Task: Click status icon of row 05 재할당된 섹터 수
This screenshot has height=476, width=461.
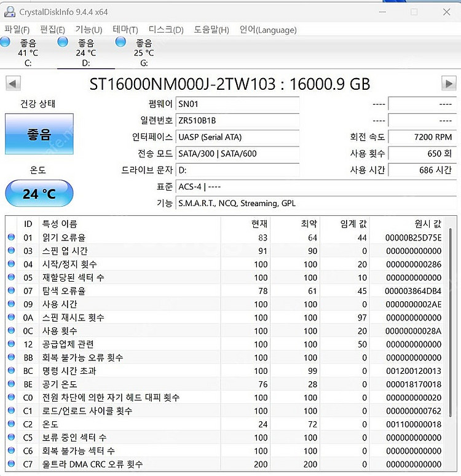Action: coord(11,277)
